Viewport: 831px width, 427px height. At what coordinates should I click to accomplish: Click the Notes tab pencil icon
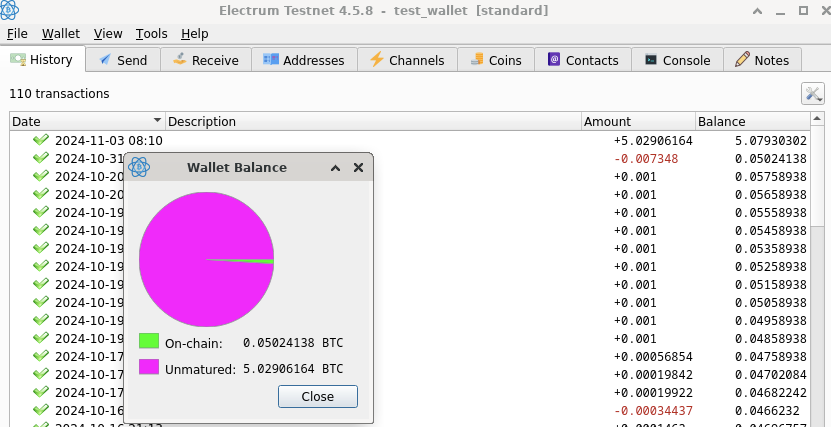click(742, 59)
